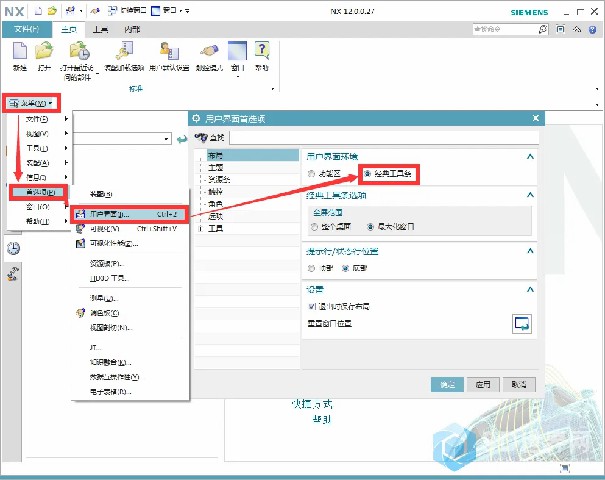Click the Open folder icon in the ribbon
605x480 pixels.
(44, 52)
